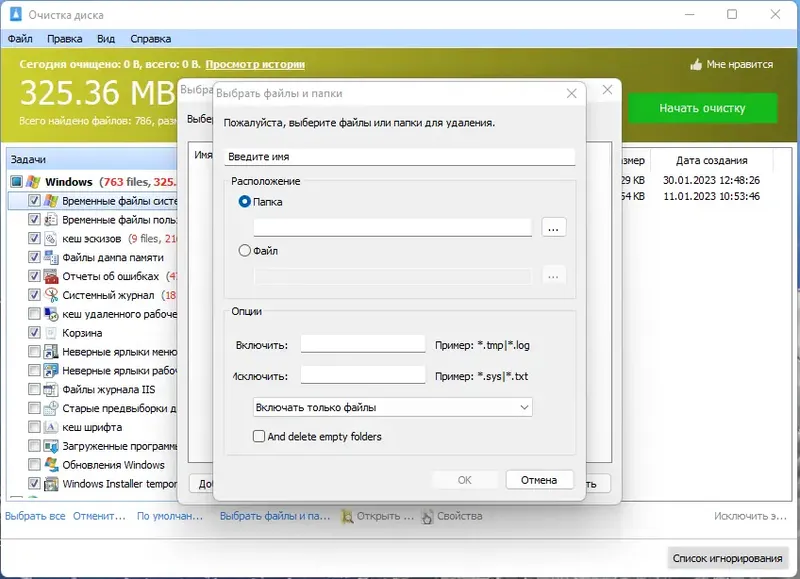This screenshot has height=579, width=800.
Task: Click the memory dump files icon (Файлы дампа памяти)
Action: [51, 257]
